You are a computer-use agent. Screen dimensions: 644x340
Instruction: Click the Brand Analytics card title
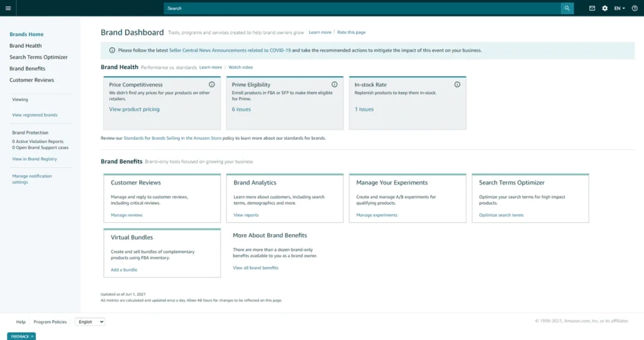click(x=255, y=183)
